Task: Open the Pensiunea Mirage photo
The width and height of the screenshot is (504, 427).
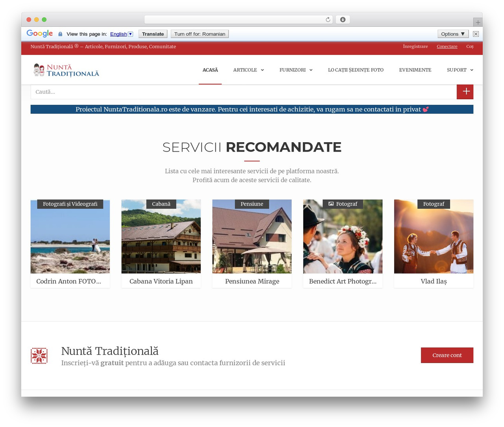Action: pyautogui.click(x=252, y=236)
